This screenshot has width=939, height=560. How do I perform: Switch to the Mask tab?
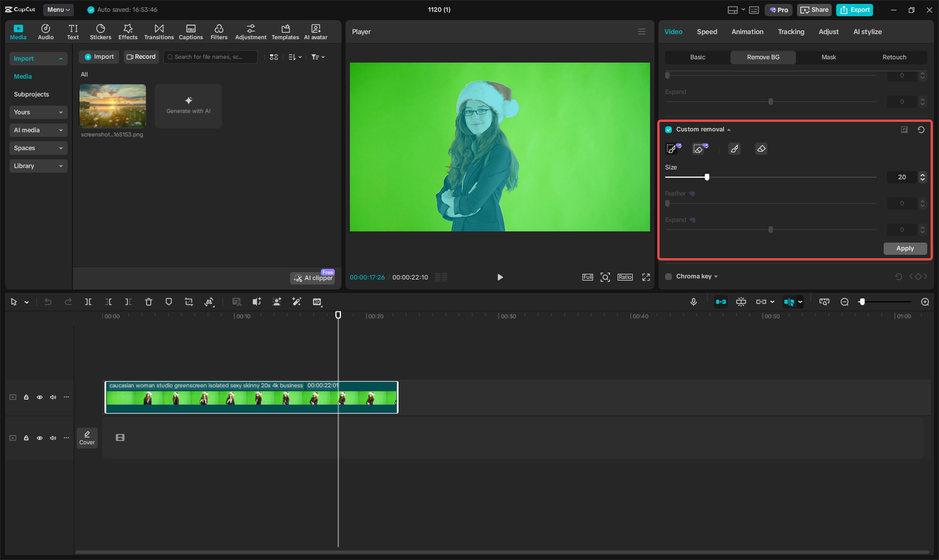(829, 57)
